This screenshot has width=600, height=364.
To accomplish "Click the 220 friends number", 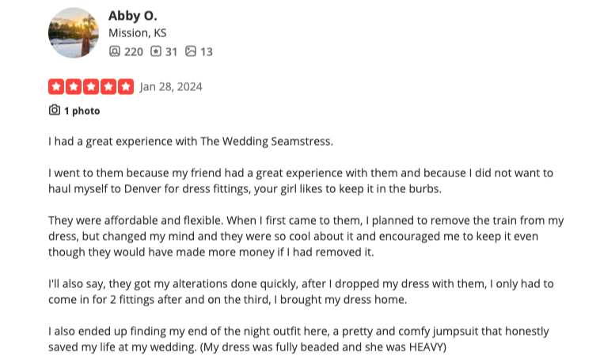I will pyautogui.click(x=134, y=51).
